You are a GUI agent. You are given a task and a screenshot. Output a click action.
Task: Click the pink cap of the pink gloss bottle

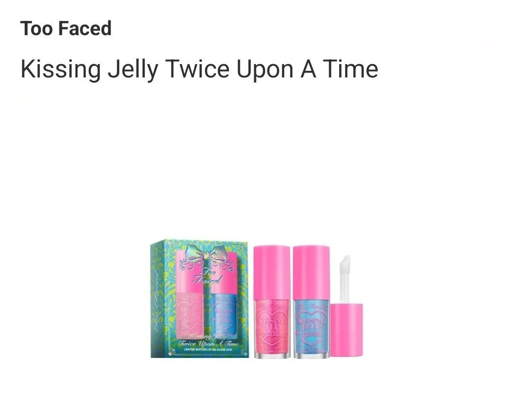(x=272, y=273)
